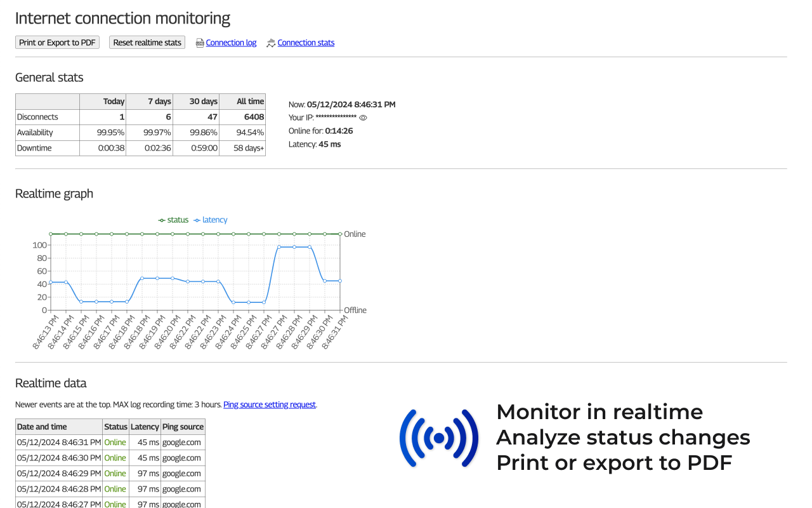Viewport: 812px width, 508px height.
Task: Open the Ping source setting request link
Action: tap(269, 404)
